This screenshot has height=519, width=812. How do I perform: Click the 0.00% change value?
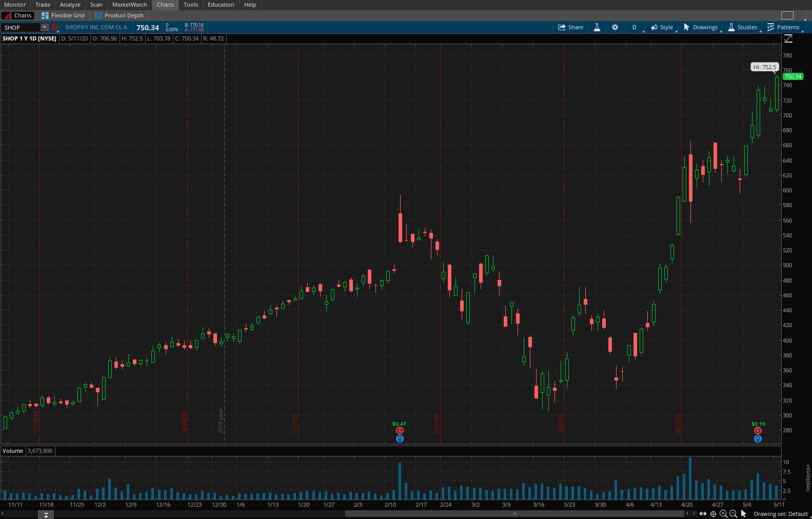click(x=172, y=30)
